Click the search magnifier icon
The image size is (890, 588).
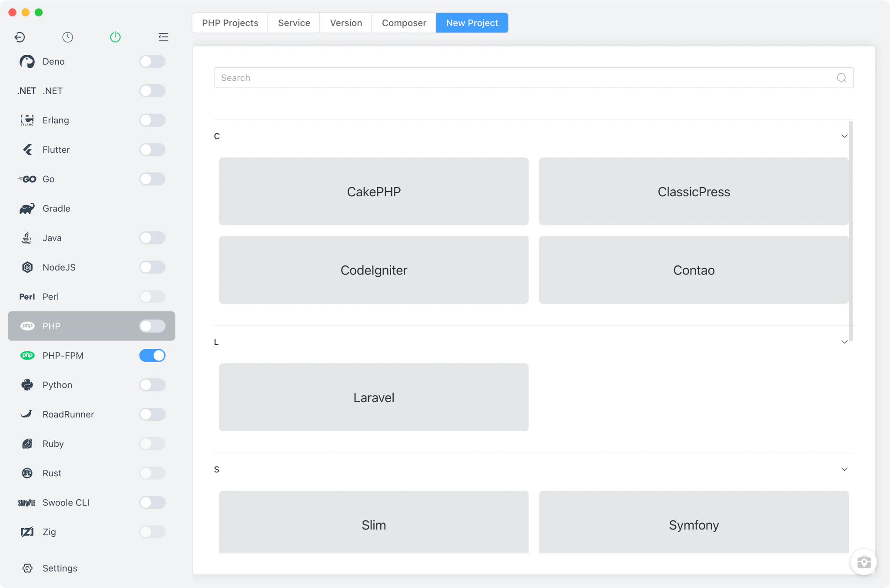841,78
